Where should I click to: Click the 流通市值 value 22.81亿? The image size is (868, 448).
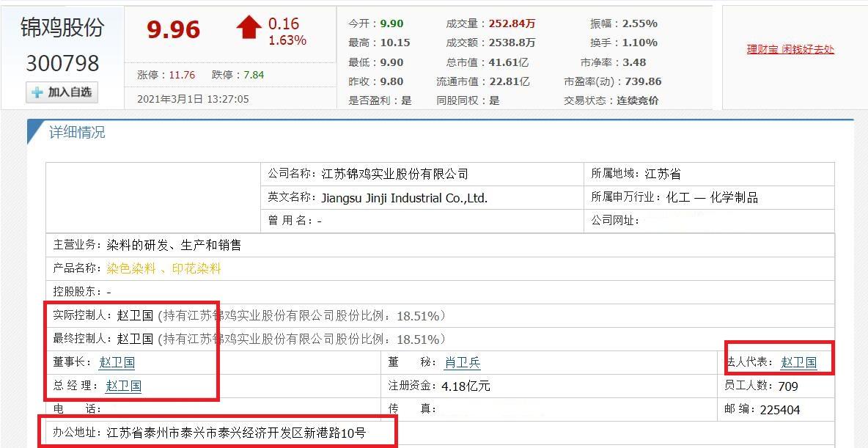click(509, 81)
